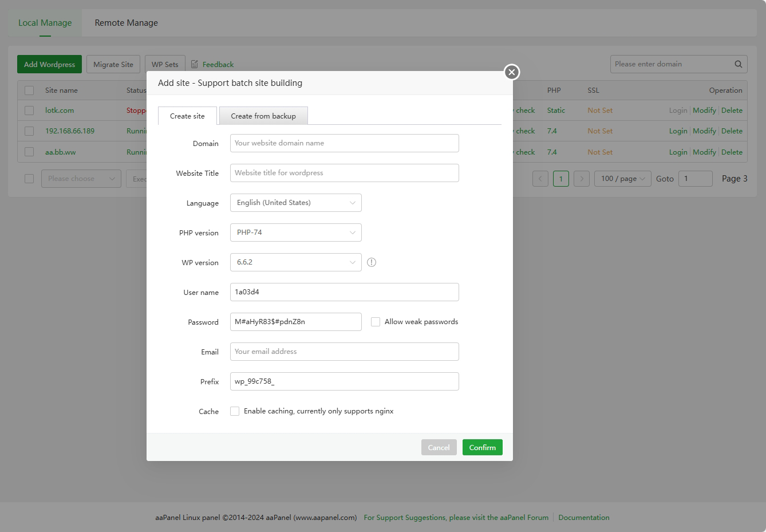The height and width of the screenshot is (532, 766).
Task: Open the Documentation link in footer
Action: [583, 517]
